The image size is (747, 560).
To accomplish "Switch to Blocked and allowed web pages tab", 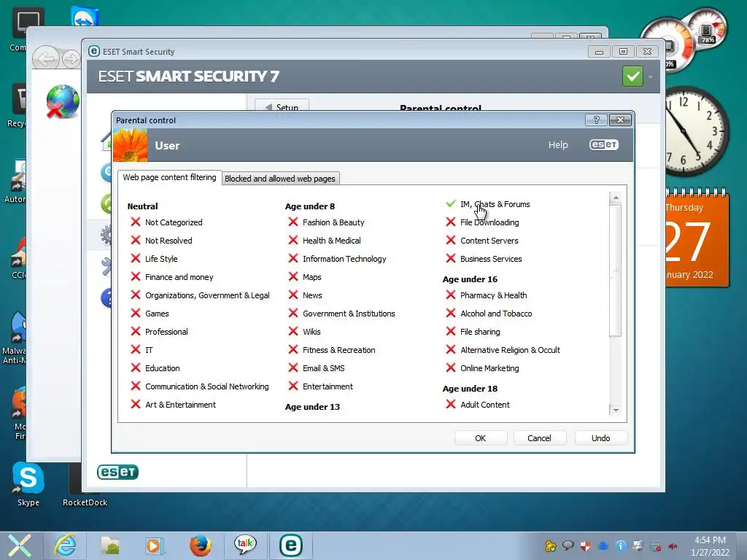I will [x=280, y=179].
